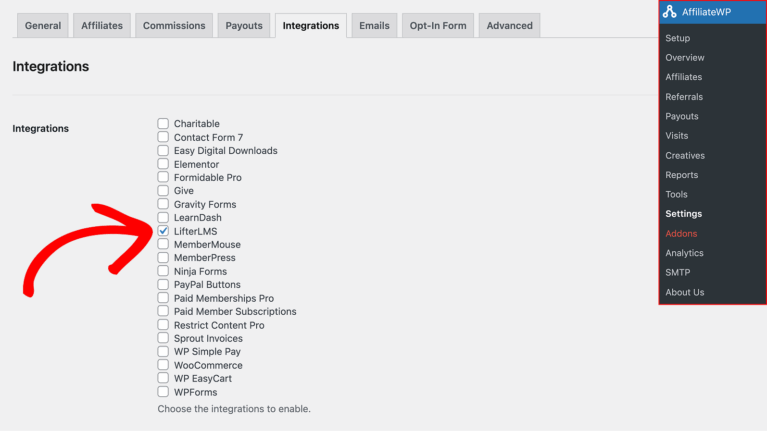Viewport: 767px width, 431px height.
Task: Uncheck the LifterLMS integration checkbox
Action: 163,231
